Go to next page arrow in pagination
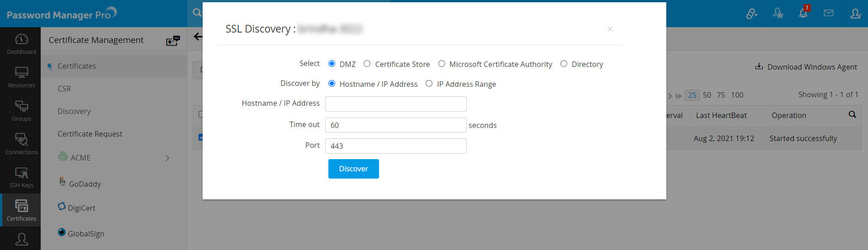Viewport: 868px width, 250px height. click(670, 96)
